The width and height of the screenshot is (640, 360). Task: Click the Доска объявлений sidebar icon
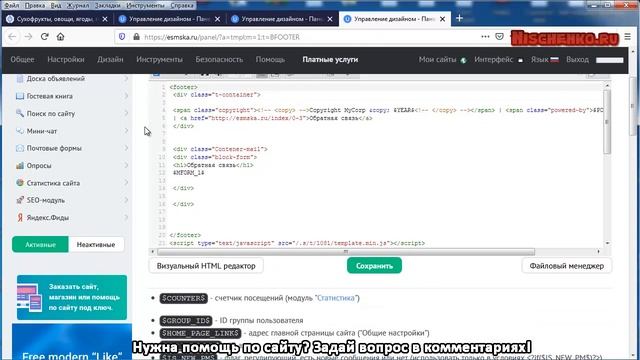20,79
